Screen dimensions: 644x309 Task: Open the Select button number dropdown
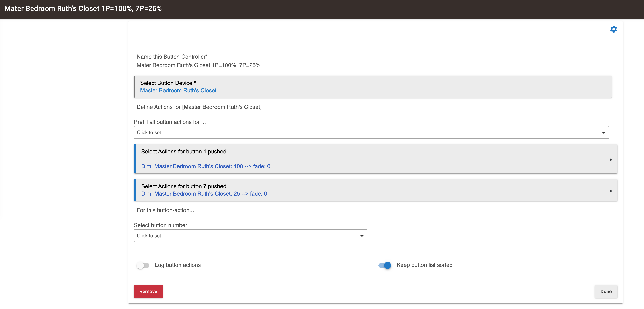point(250,236)
